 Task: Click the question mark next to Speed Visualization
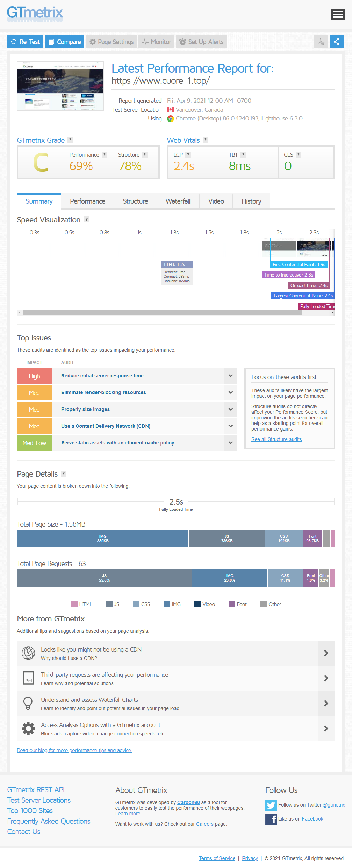click(x=87, y=220)
